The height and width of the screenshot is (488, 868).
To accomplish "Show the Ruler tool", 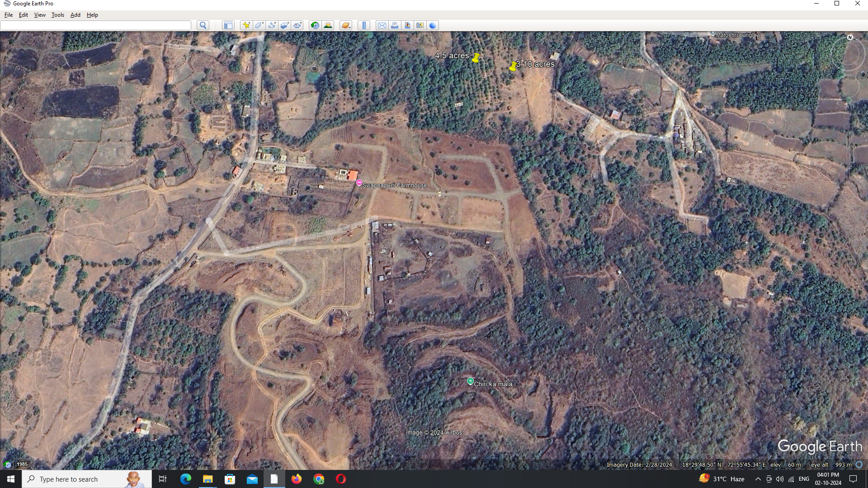I will 364,25.
